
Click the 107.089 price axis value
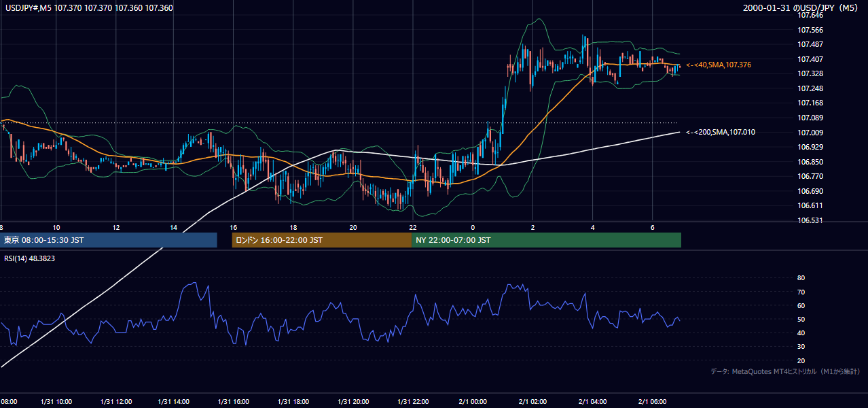810,118
